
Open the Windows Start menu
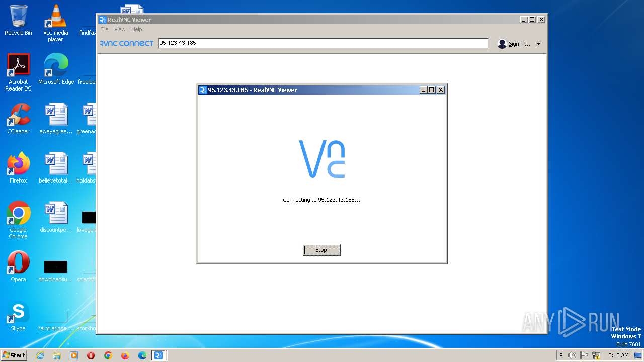(14, 355)
